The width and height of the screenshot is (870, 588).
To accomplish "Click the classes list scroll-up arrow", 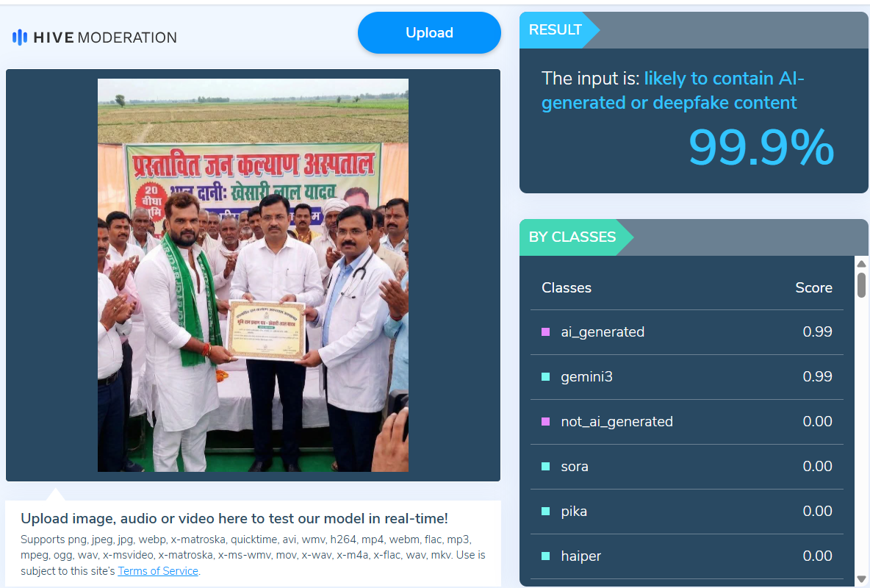I will pyautogui.click(x=861, y=264).
